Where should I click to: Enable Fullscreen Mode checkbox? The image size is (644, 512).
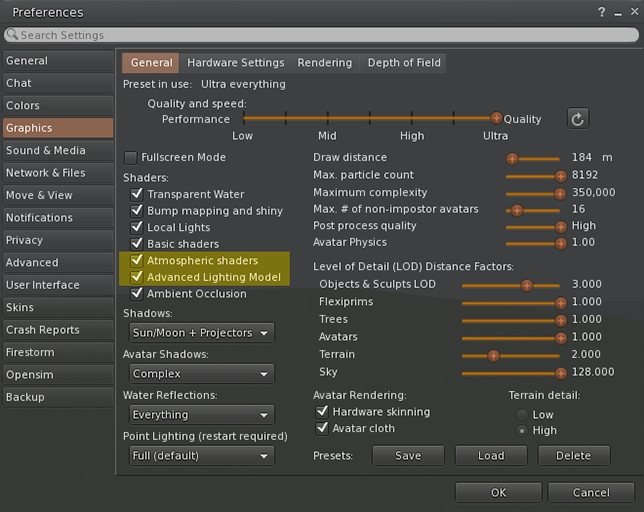pos(131,158)
